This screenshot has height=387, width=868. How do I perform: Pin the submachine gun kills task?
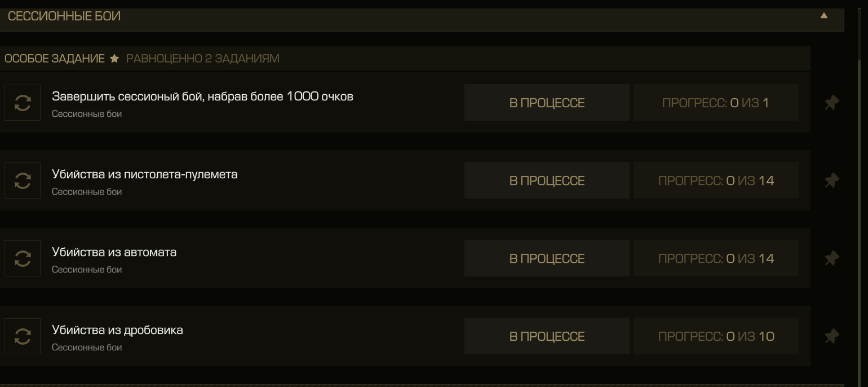point(831,181)
